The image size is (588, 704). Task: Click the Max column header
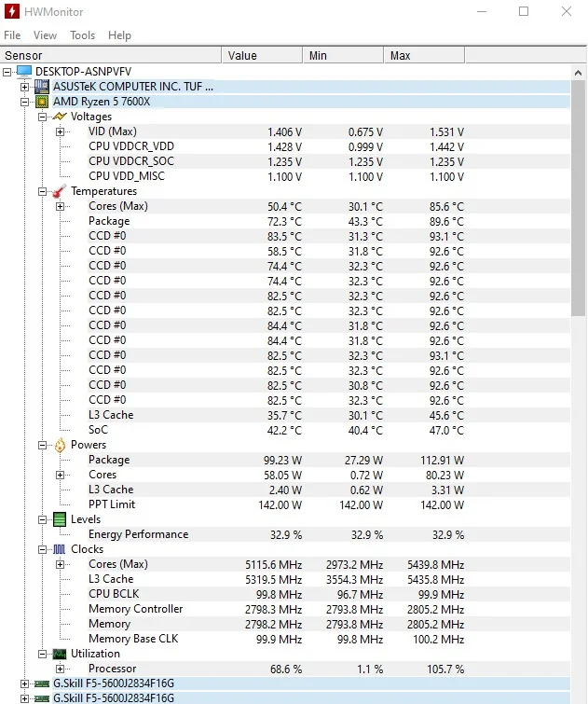(424, 55)
